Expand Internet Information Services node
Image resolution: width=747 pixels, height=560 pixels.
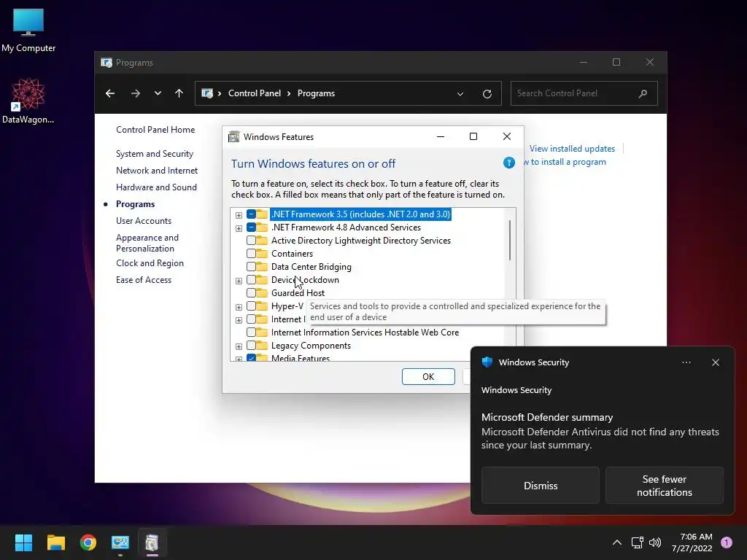click(x=239, y=320)
